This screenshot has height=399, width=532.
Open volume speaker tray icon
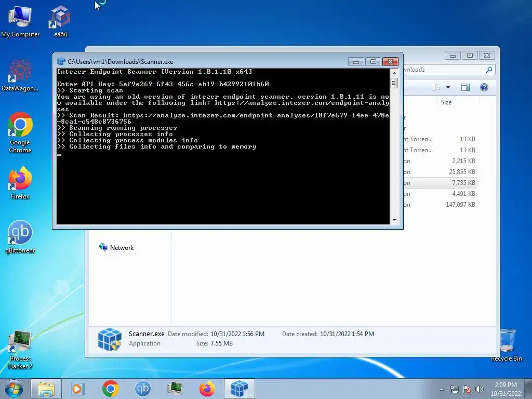[x=480, y=389]
